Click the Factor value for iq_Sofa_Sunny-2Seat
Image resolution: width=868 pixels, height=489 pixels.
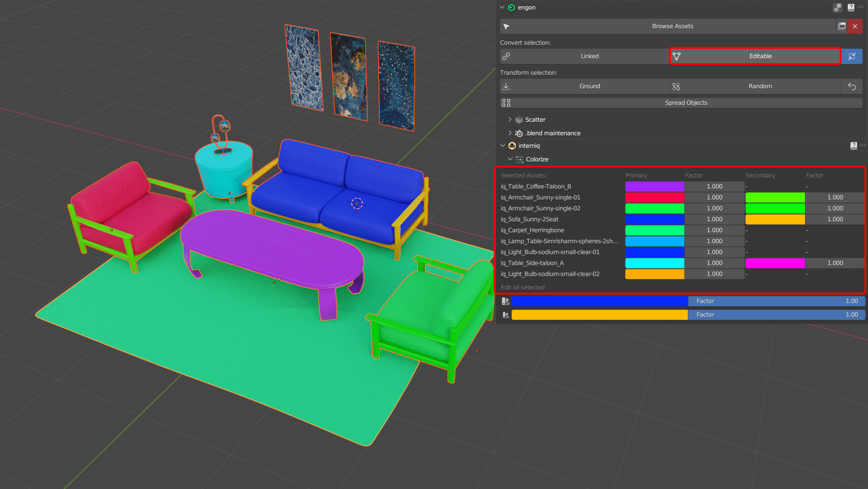click(x=714, y=219)
